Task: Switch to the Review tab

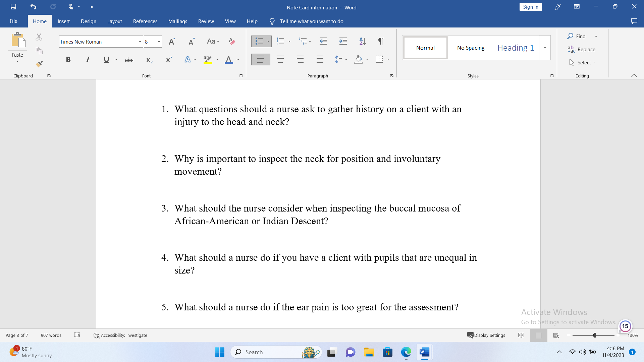Action: click(x=206, y=21)
